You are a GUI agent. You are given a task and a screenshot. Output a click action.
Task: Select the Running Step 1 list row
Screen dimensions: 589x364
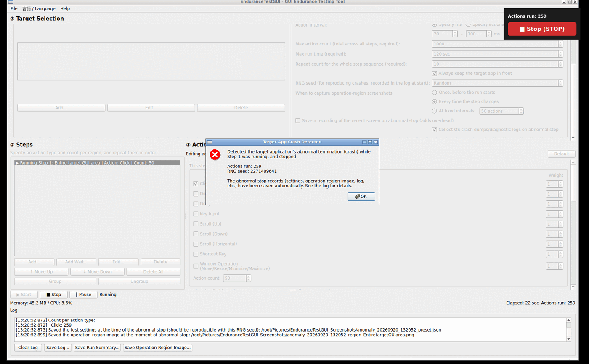tap(97, 162)
